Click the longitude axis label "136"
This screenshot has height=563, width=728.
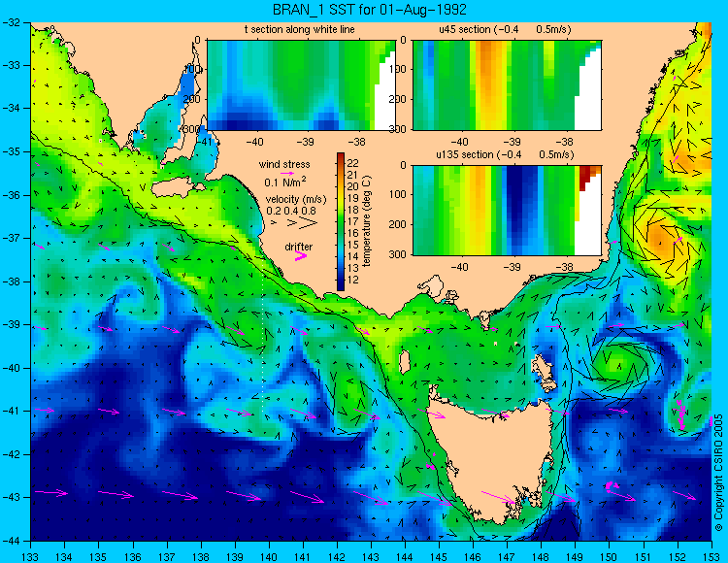[132, 556]
